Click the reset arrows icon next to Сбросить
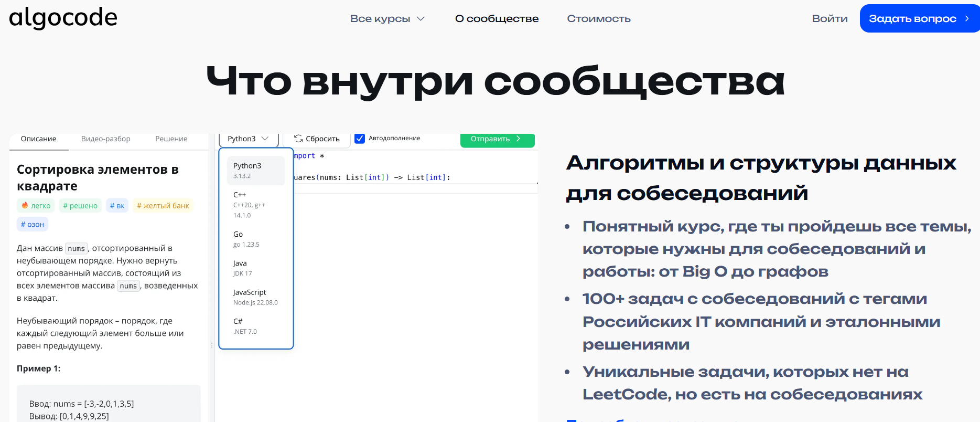Screen dimensions: 980x422 point(298,139)
